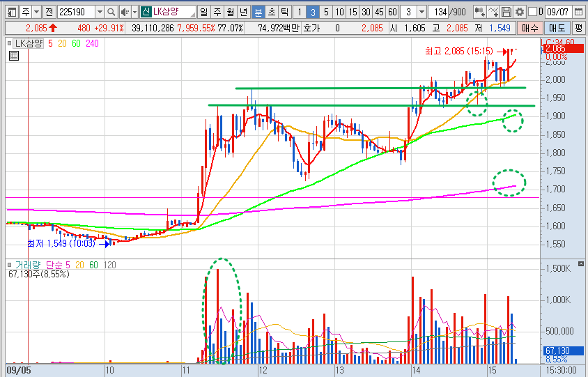Open the speaker options dropdown arrow

[x=134, y=13]
